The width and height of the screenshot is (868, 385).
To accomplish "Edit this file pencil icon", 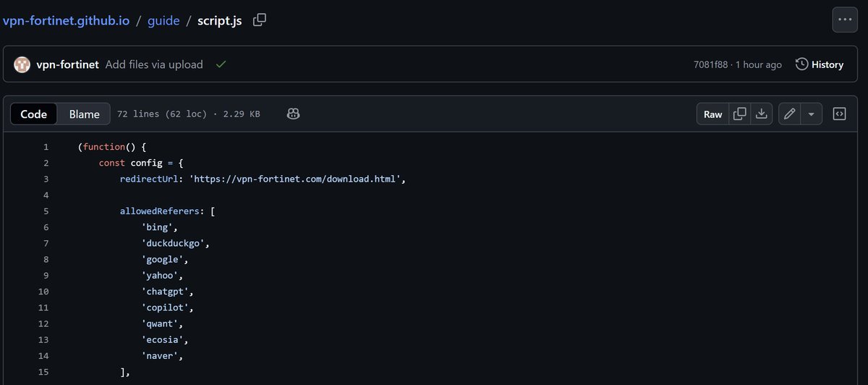I will [789, 114].
